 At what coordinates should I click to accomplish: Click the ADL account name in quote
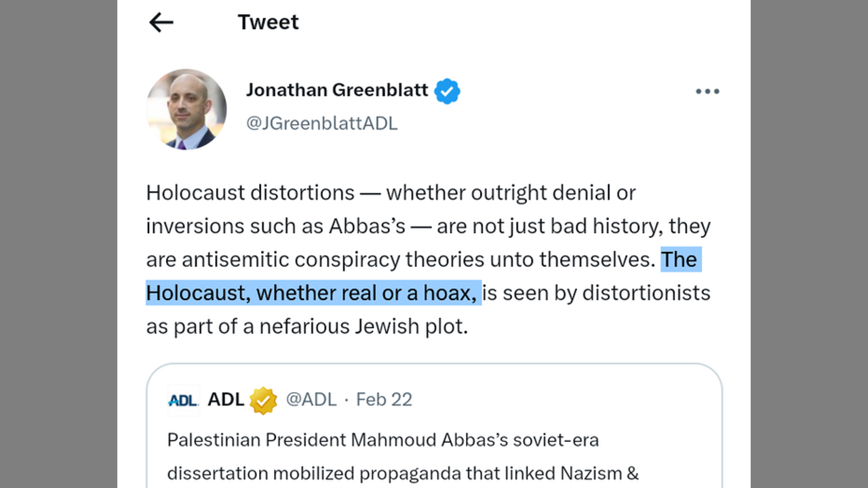coord(226,400)
